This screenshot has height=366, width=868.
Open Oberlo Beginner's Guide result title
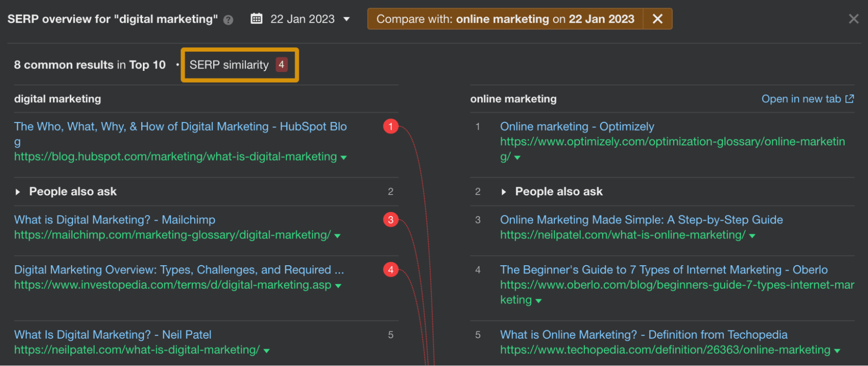coord(663,270)
